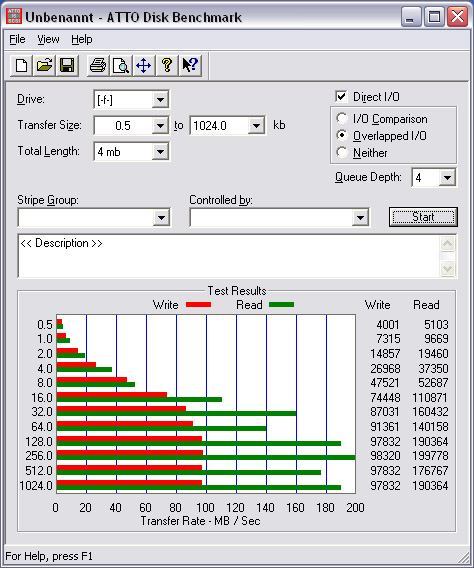Click the write value 47521
This screenshot has height=568, width=474.
[x=385, y=383]
